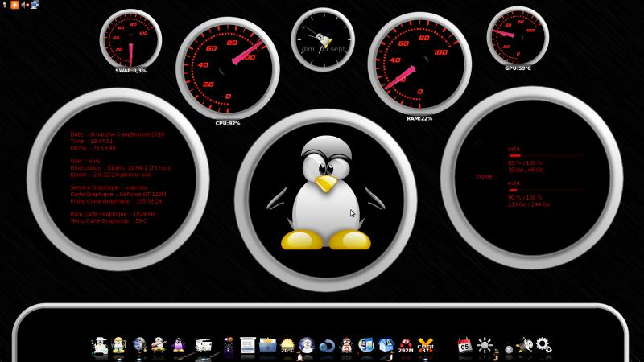The width and height of the screenshot is (644, 362).
Task: Click the memory monitor showing 292M
Action: point(406,347)
